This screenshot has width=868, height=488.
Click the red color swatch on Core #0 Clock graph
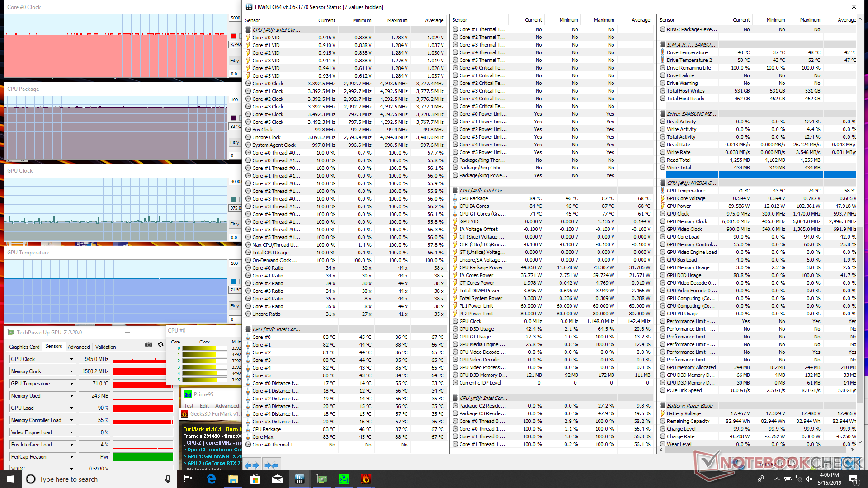pyautogui.click(x=234, y=36)
